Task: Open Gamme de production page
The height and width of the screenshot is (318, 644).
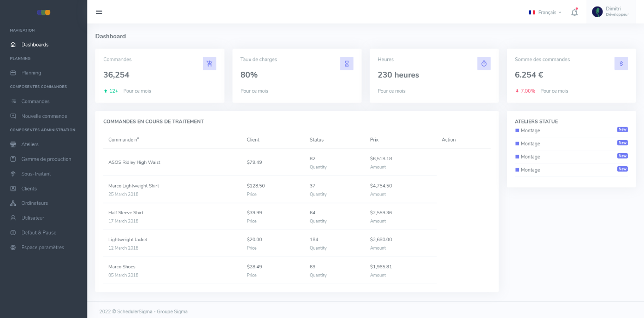Action: click(x=43, y=159)
